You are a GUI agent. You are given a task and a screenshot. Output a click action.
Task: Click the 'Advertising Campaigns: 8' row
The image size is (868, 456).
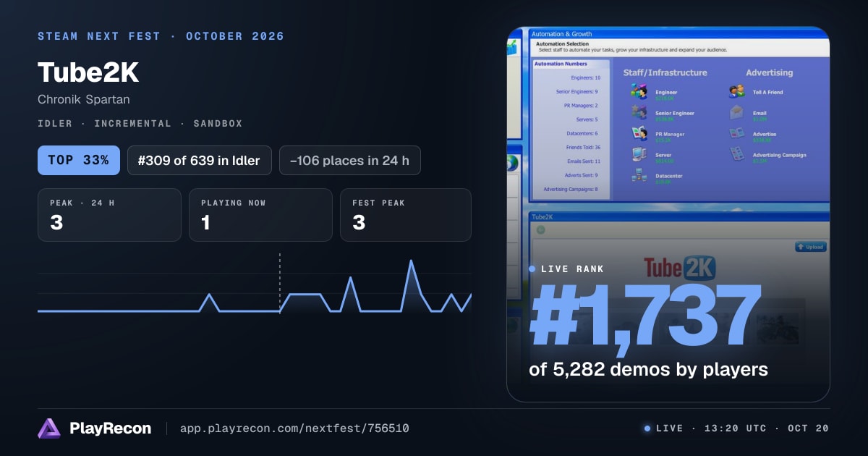click(x=571, y=190)
